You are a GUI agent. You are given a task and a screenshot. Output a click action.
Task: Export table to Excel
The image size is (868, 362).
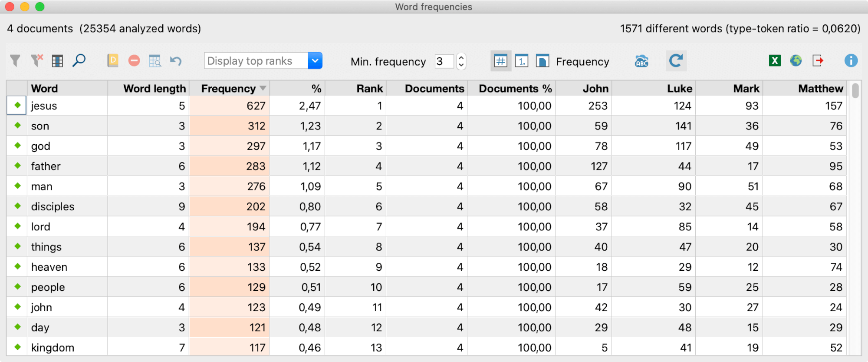[x=775, y=61]
